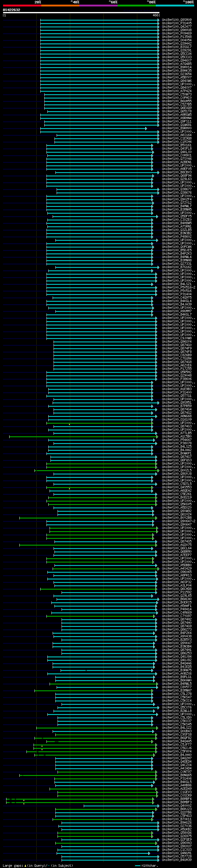The width and height of the screenshot is (197, 868).
Task: Choose hit UniRef100_Q946X7
Action: pyautogui.click(x=177, y=60)
